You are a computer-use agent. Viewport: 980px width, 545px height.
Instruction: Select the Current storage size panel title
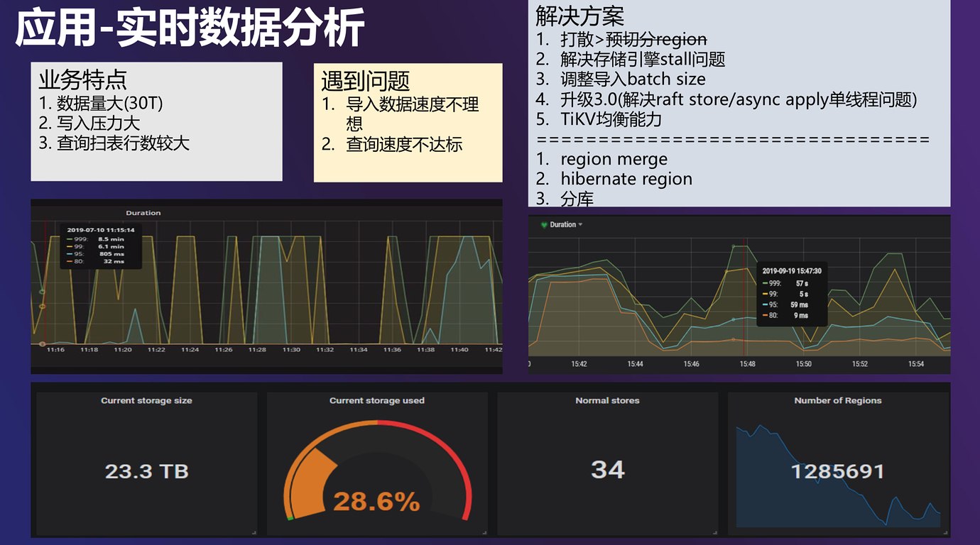[x=146, y=401]
